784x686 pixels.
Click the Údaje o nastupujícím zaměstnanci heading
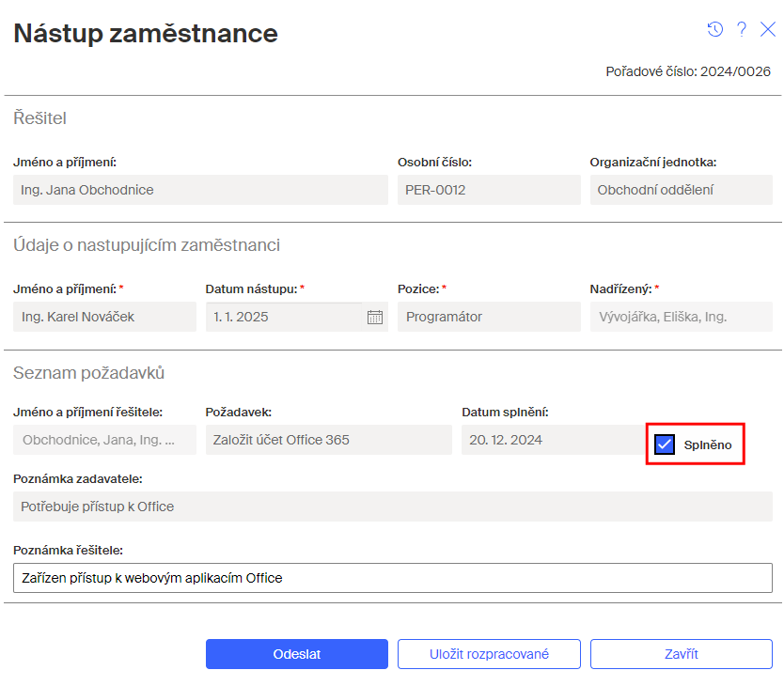[x=147, y=245]
